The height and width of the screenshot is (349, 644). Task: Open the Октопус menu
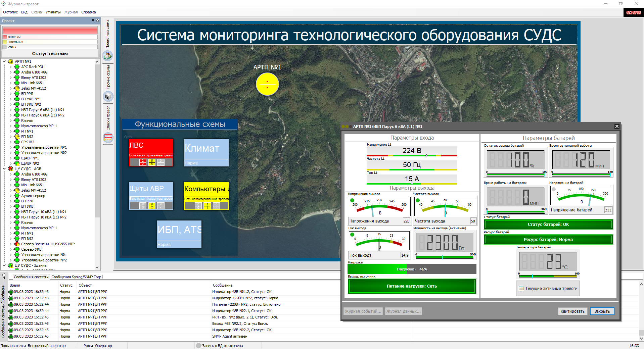pyautogui.click(x=10, y=12)
